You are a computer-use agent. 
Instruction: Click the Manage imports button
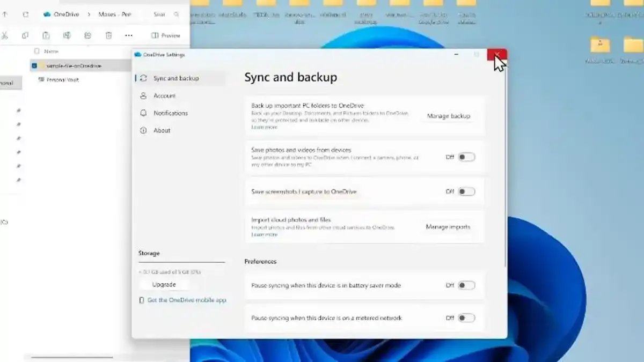point(448,227)
